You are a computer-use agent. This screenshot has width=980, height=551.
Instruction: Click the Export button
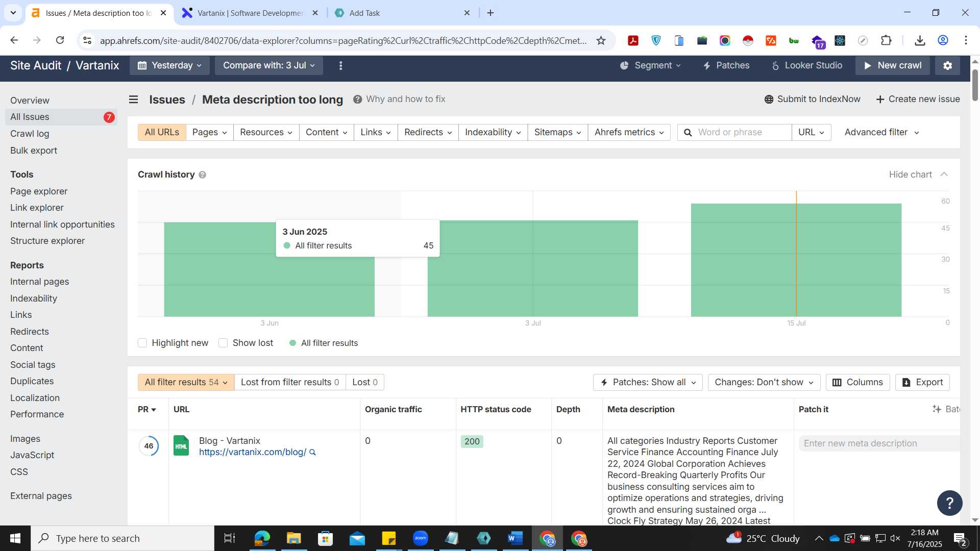click(922, 382)
